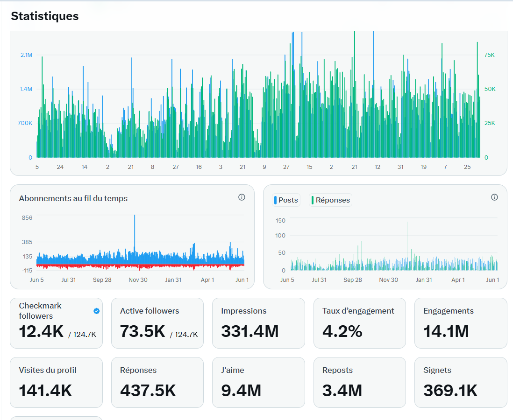Image resolution: width=513 pixels, height=420 pixels.
Task: Select the Engagements metric card
Action: pos(461,323)
